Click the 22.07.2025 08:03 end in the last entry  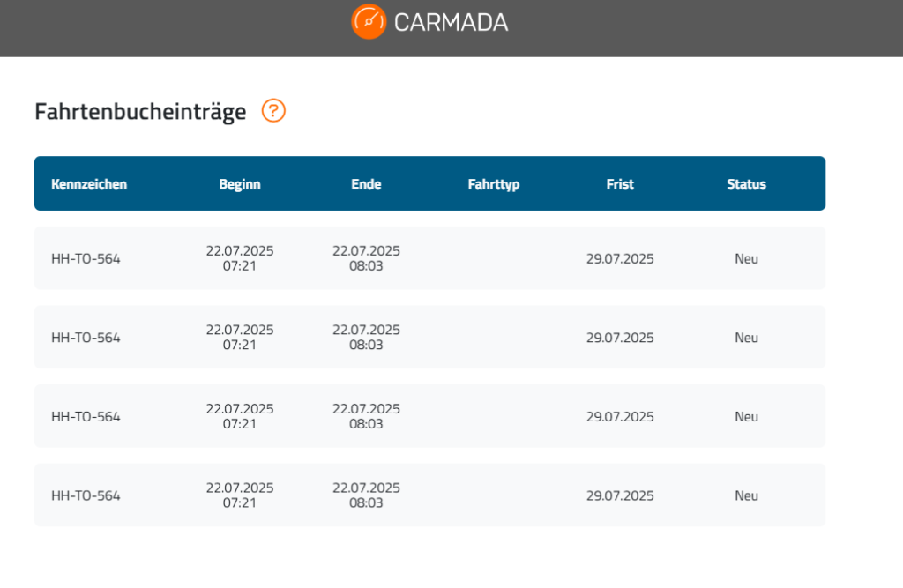(x=366, y=495)
